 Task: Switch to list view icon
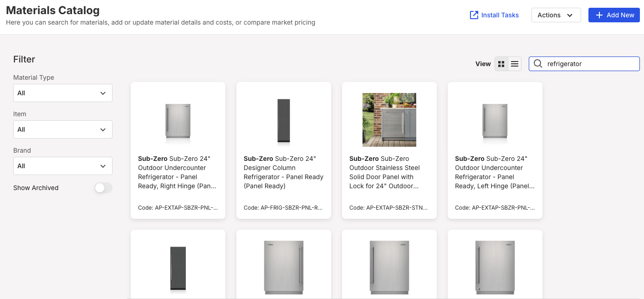[515, 64]
